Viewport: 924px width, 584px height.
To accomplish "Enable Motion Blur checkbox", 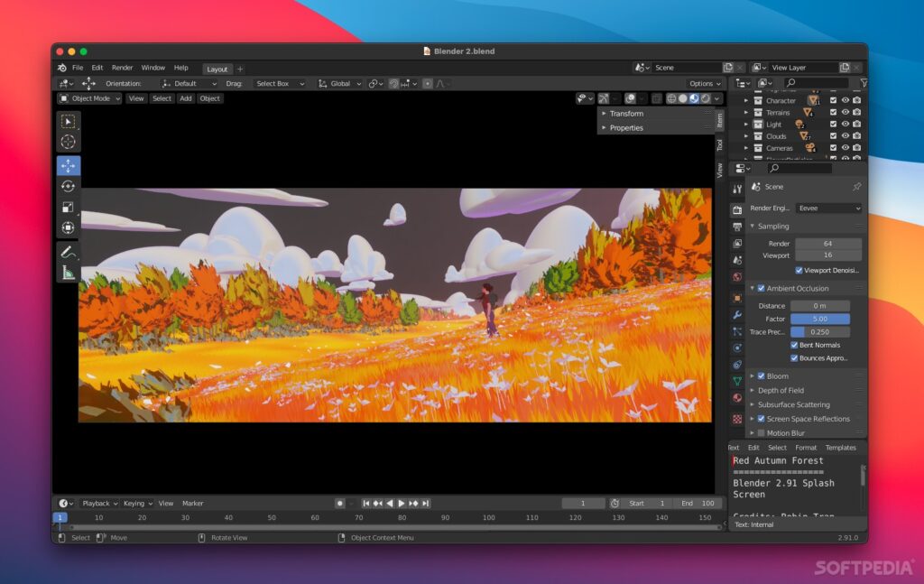I will click(x=762, y=433).
